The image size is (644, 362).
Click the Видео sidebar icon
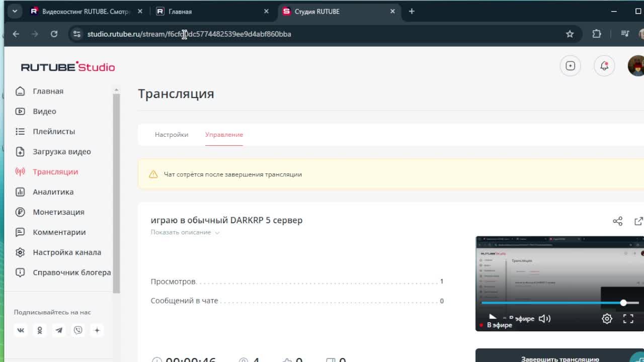tap(20, 111)
